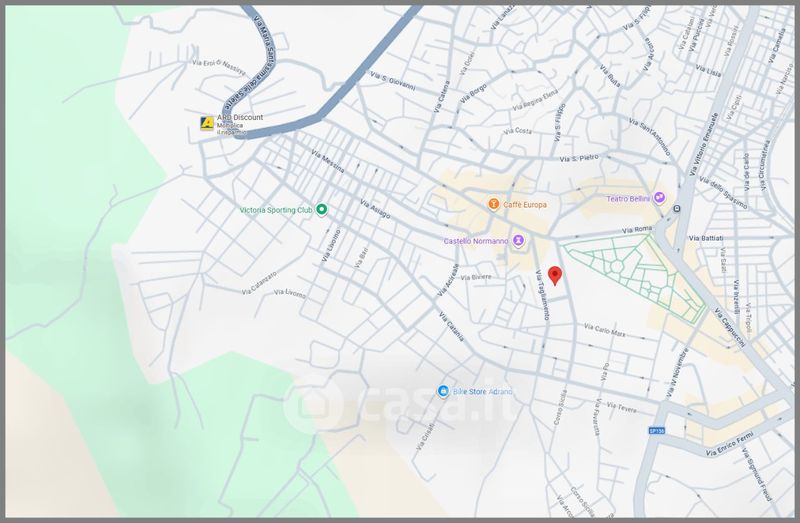The image size is (800, 523).
Task: Click the Caffè Europa text label
Action: point(524,204)
